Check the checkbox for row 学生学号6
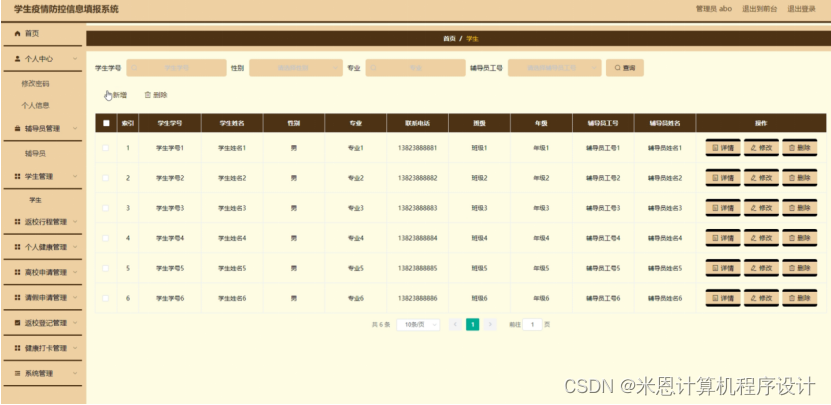 (105, 298)
